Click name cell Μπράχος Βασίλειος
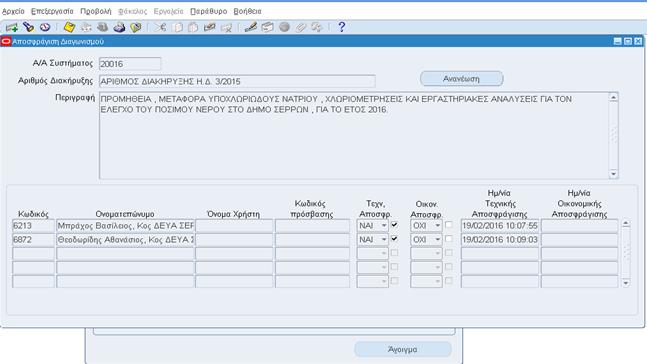The image size is (647, 364). [x=125, y=226]
